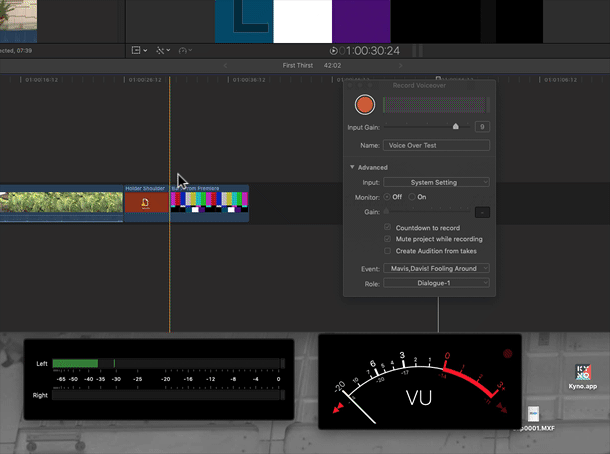Open the Input System Setting dropdown
The height and width of the screenshot is (454, 610).
click(x=436, y=182)
